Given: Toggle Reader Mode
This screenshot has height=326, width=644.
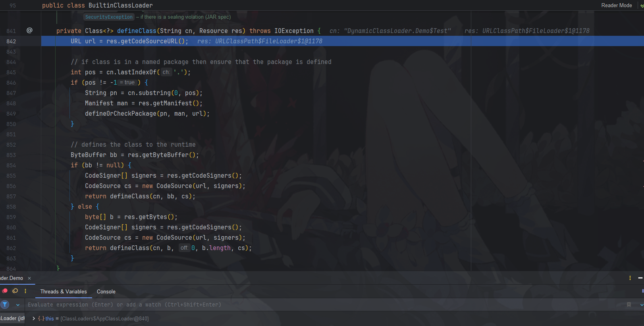Looking at the screenshot, I should tap(617, 5).
